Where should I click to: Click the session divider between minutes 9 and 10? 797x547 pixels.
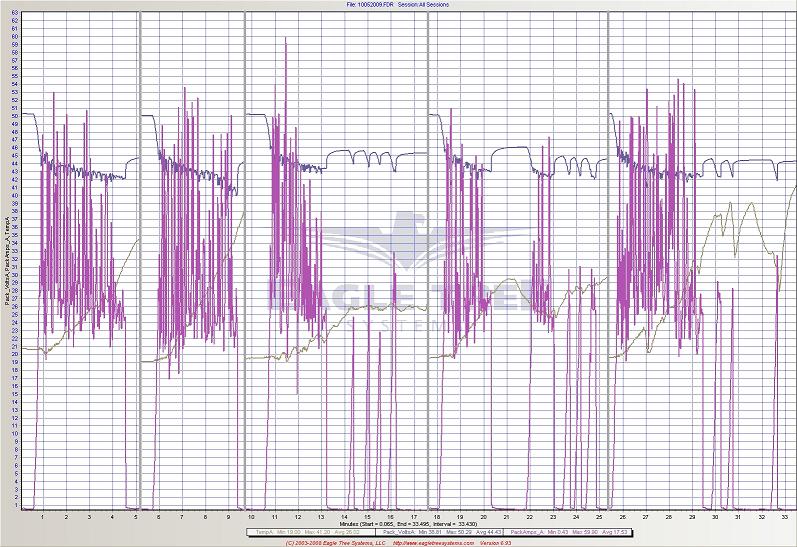[x=245, y=260]
